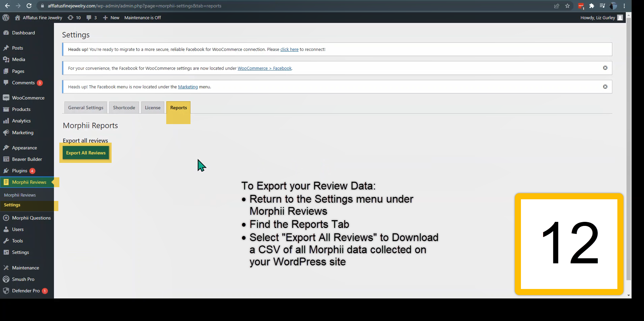The image size is (644, 321).
Task: Dismiss the Facebook menu Marketing notice
Action: [x=605, y=87]
